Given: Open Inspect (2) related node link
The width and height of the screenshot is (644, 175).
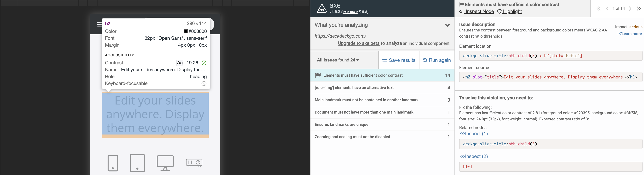Looking at the screenshot, I should (474, 157).
